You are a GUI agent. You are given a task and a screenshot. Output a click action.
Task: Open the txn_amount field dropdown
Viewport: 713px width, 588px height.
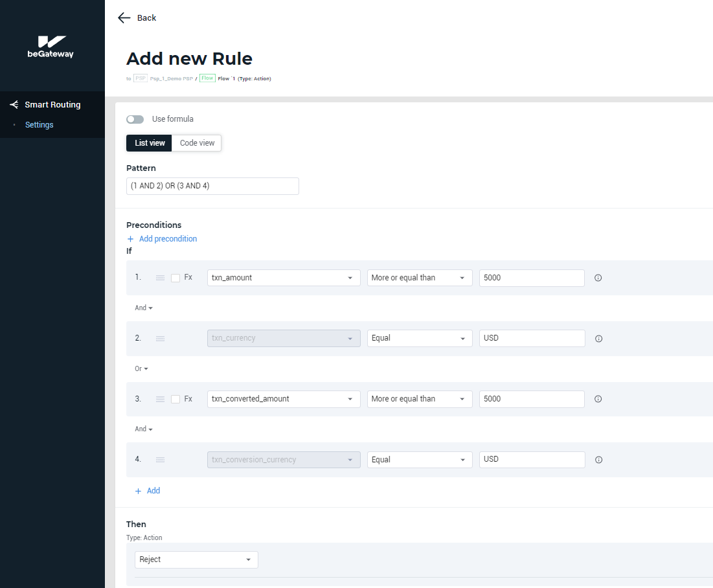pyautogui.click(x=284, y=278)
